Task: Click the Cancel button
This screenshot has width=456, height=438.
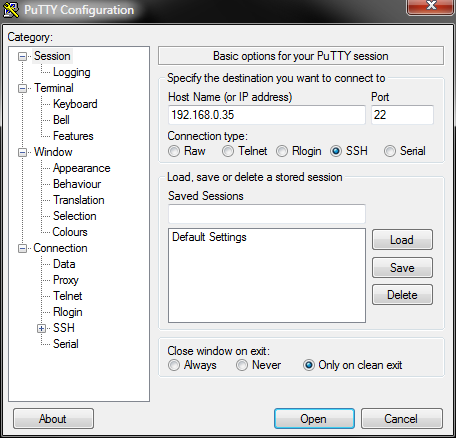Action: (x=402, y=419)
